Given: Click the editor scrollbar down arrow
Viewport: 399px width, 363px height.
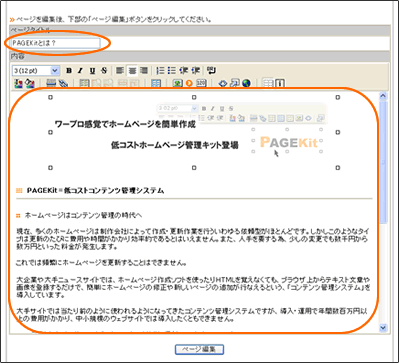Looking at the screenshot, I should pyautogui.click(x=383, y=327).
